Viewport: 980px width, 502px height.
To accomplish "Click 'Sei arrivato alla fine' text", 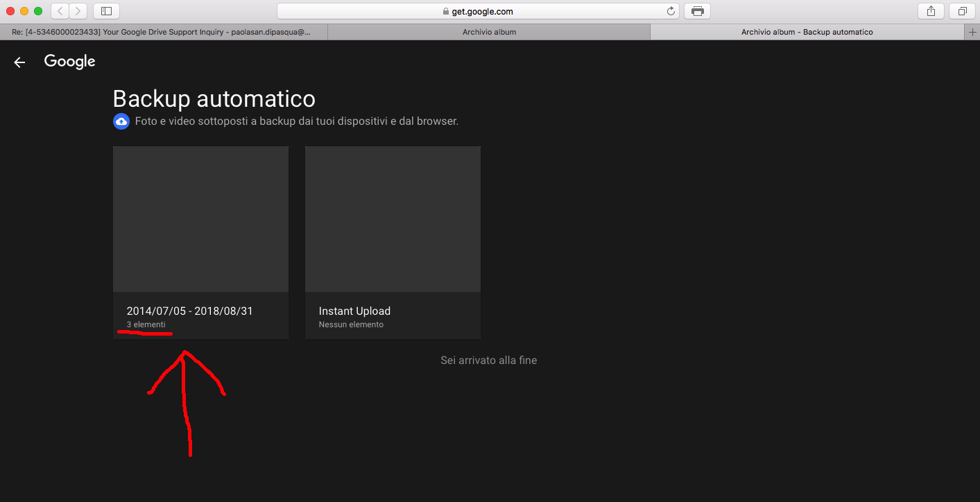I will tap(489, 361).
